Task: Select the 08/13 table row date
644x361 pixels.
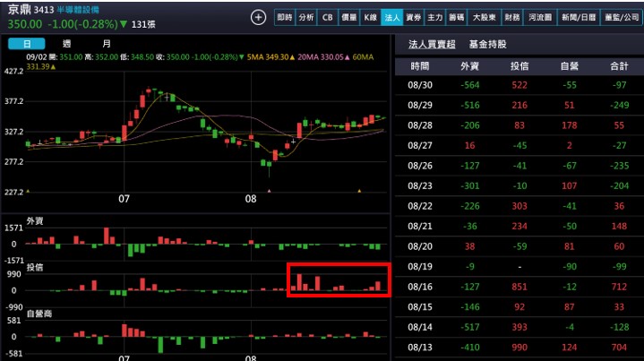Action: click(x=420, y=347)
